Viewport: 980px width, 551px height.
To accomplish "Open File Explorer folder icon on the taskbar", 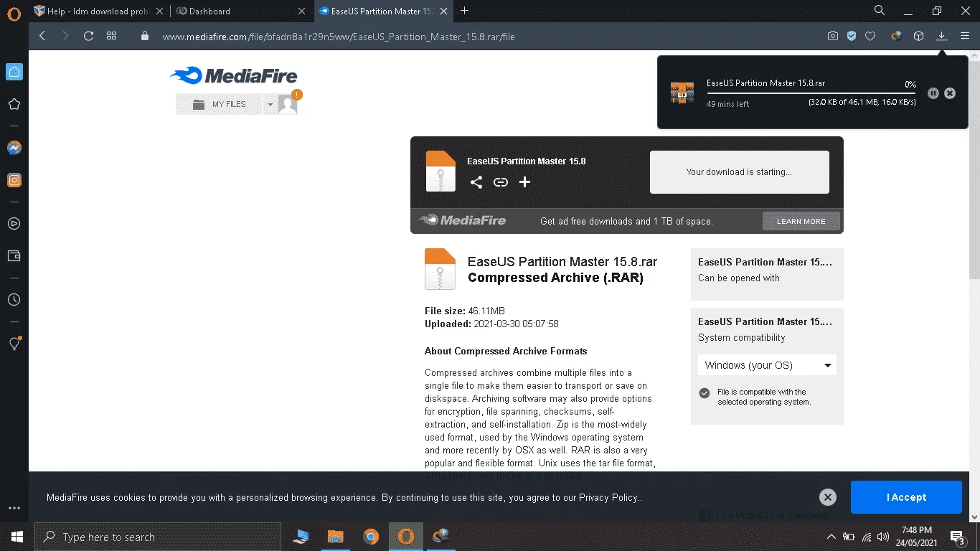I will point(335,537).
